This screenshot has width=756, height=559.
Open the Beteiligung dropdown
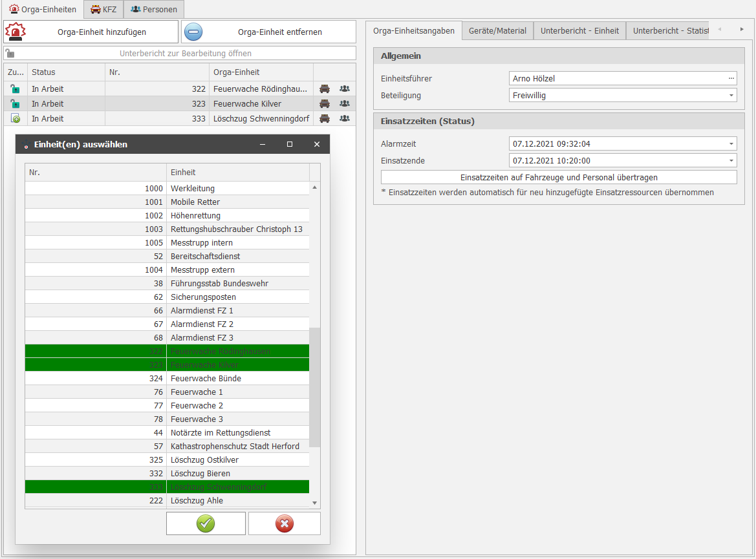(x=731, y=96)
